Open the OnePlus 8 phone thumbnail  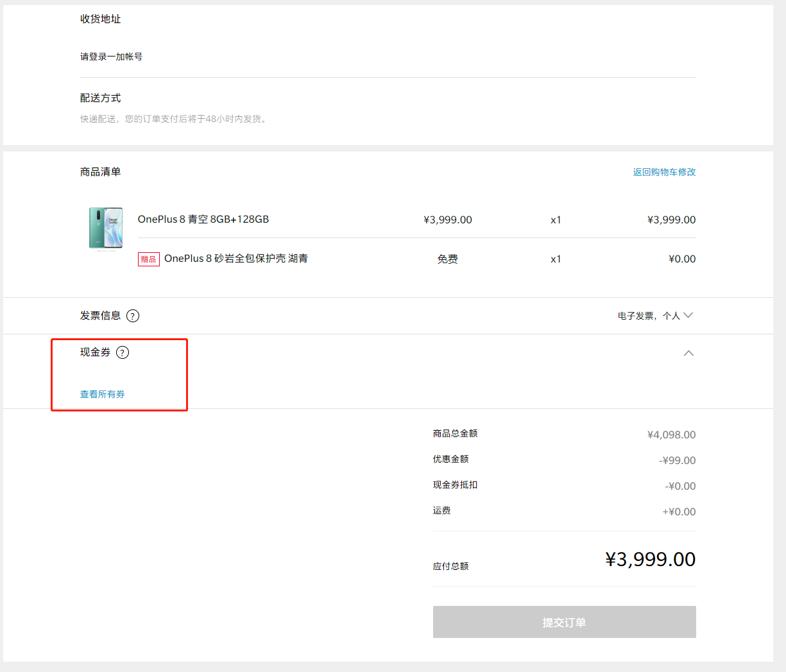[106, 228]
